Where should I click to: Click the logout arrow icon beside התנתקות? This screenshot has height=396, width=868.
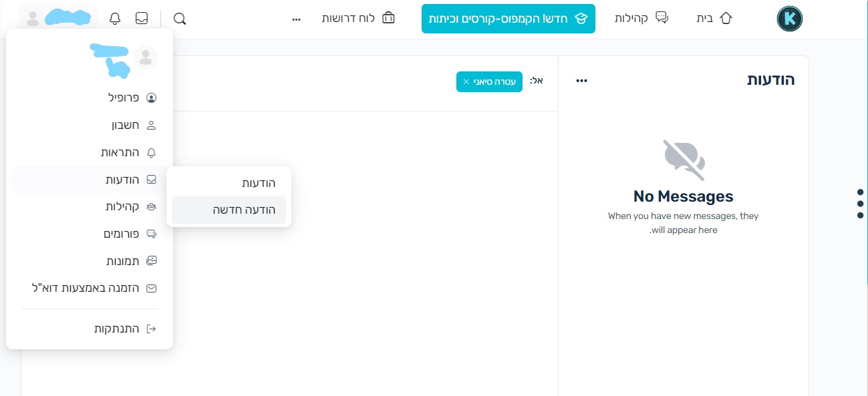pyautogui.click(x=151, y=328)
